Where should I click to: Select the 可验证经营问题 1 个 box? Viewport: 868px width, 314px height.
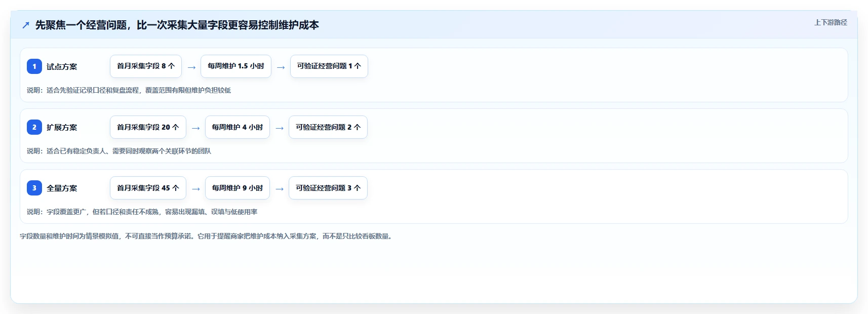coord(329,66)
